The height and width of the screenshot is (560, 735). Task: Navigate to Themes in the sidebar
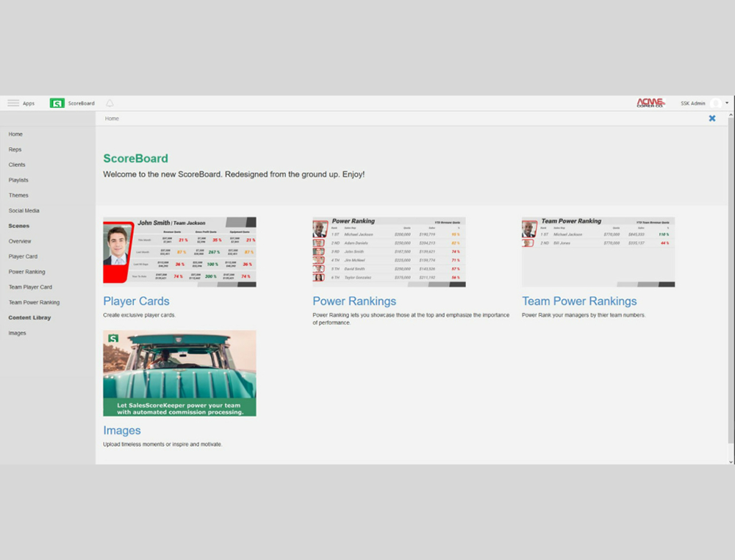18,195
